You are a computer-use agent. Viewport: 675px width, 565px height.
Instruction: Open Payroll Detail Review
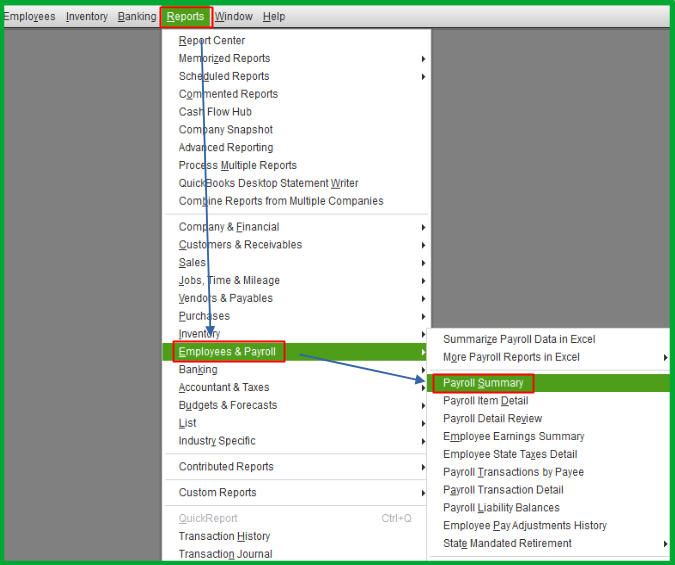click(x=492, y=419)
